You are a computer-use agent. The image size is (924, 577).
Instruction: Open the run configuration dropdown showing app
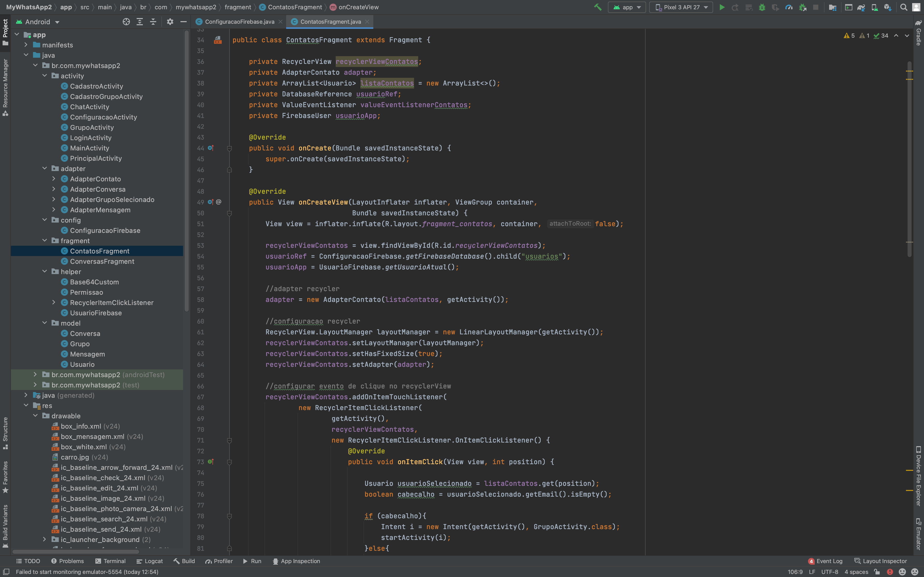pos(626,7)
